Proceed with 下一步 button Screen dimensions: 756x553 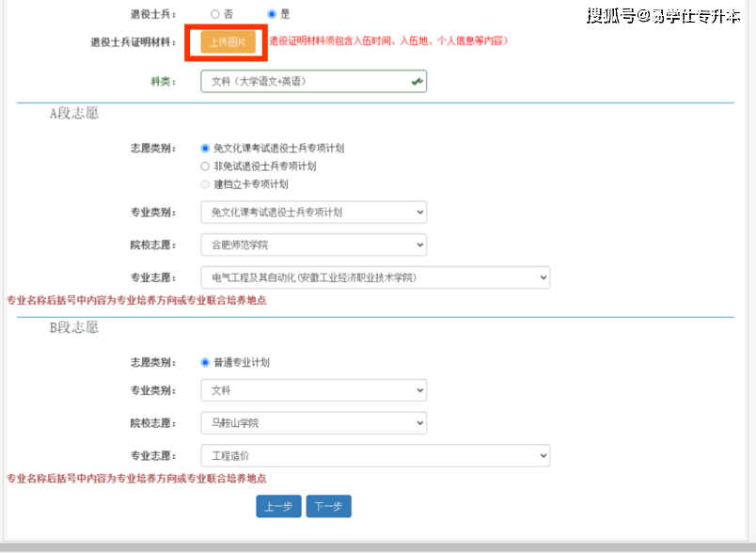pyautogui.click(x=328, y=506)
